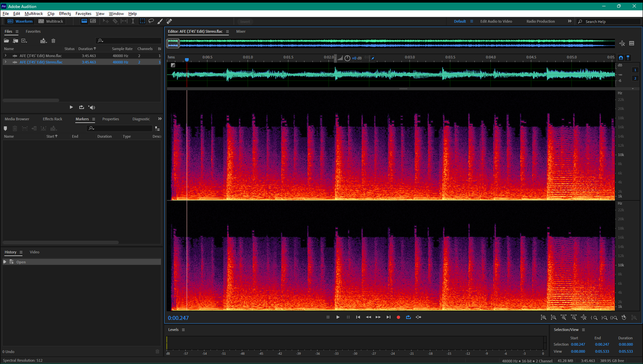Select the Paintbrush Selection tool
Viewport: 643px width, 364px height.
(x=160, y=22)
